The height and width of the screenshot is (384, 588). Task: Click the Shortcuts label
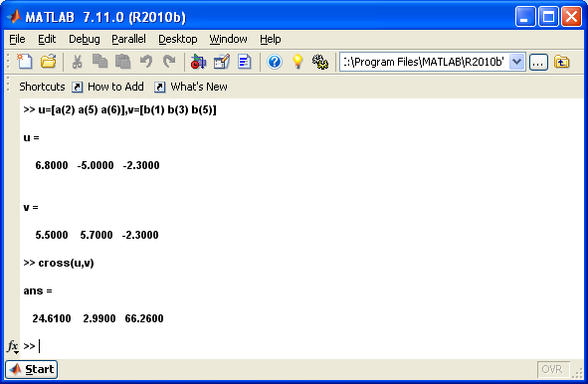point(42,87)
